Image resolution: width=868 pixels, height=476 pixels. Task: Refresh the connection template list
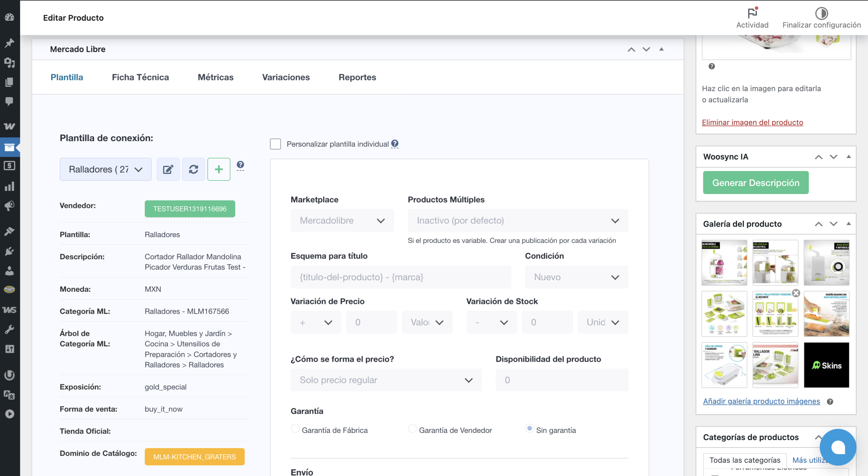click(x=194, y=169)
